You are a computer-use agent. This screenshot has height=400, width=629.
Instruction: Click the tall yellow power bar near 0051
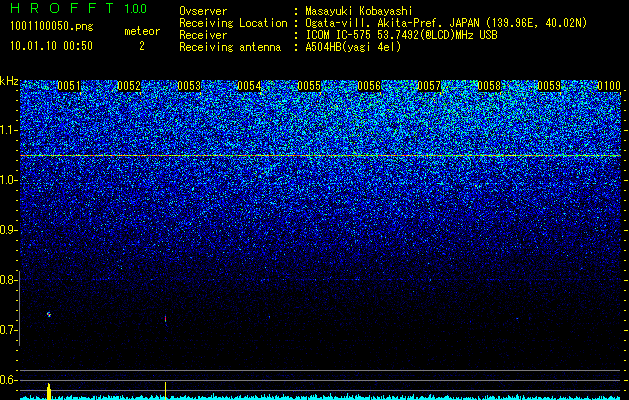pyautogui.click(x=49, y=391)
